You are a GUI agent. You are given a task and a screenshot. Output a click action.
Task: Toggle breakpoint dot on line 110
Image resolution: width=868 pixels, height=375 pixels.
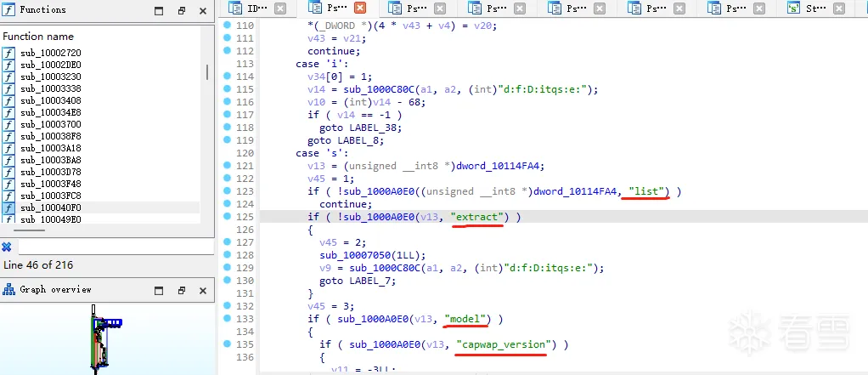pos(227,25)
